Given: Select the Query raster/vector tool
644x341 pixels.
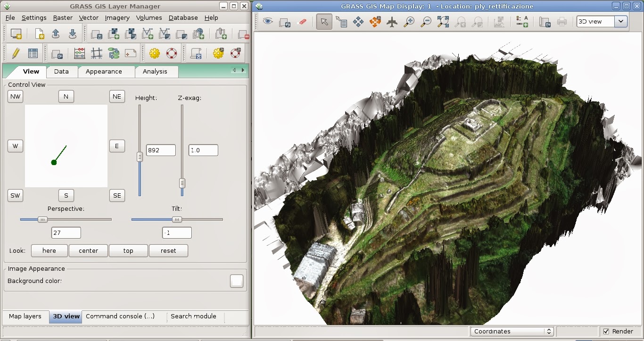Looking at the screenshot, I should pyautogui.click(x=341, y=22).
